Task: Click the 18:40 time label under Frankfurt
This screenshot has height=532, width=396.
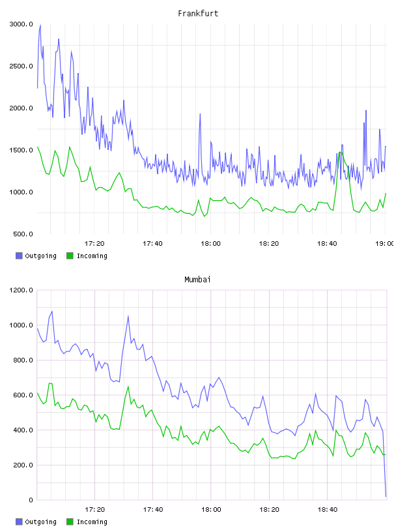Action: coord(327,244)
